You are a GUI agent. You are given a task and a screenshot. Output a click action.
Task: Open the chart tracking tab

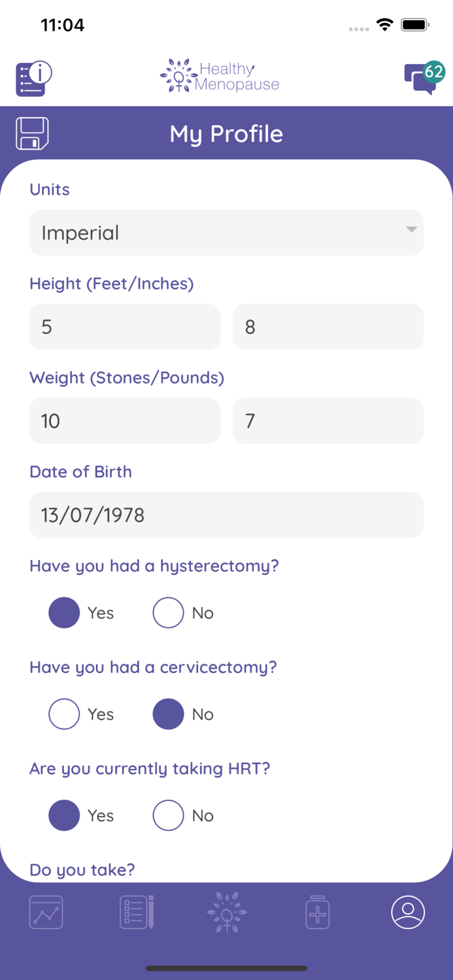pos(46,912)
